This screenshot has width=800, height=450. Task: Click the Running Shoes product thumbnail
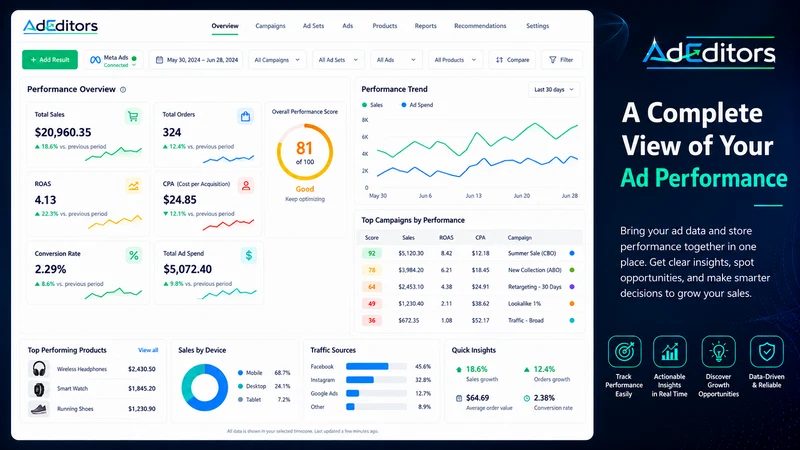(x=39, y=409)
